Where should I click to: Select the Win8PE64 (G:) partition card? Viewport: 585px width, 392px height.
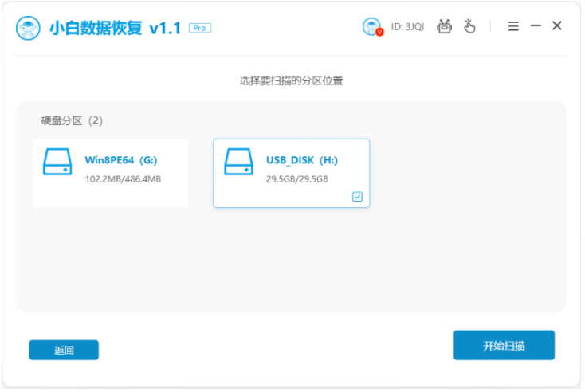coord(111,173)
